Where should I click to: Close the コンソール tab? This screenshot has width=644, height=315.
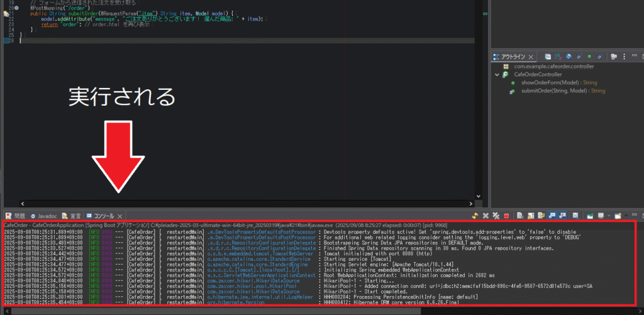119,216
